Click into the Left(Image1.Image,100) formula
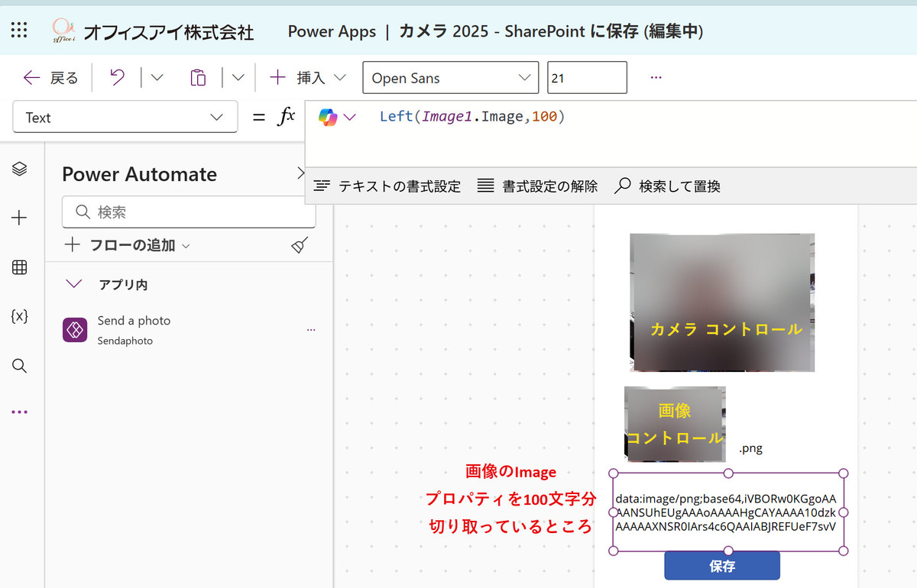Viewport: 917px width, 588px height. click(x=471, y=117)
